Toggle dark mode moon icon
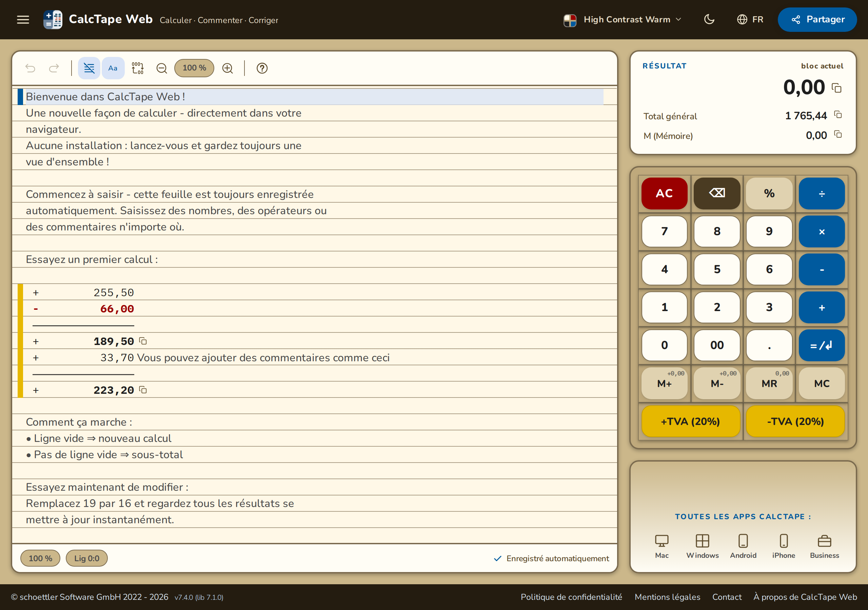The height and width of the screenshot is (610, 868). coord(709,19)
